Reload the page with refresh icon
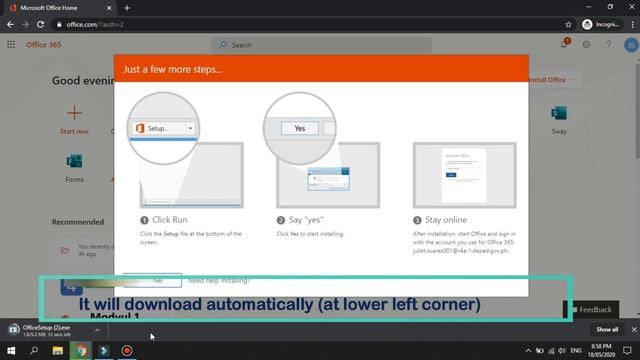 click(40, 24)
